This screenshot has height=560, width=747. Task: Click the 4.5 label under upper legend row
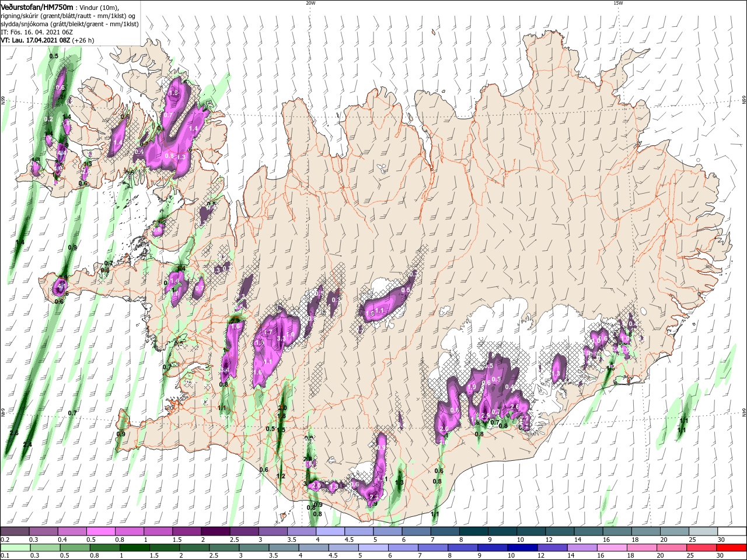[x=348, y=540]
